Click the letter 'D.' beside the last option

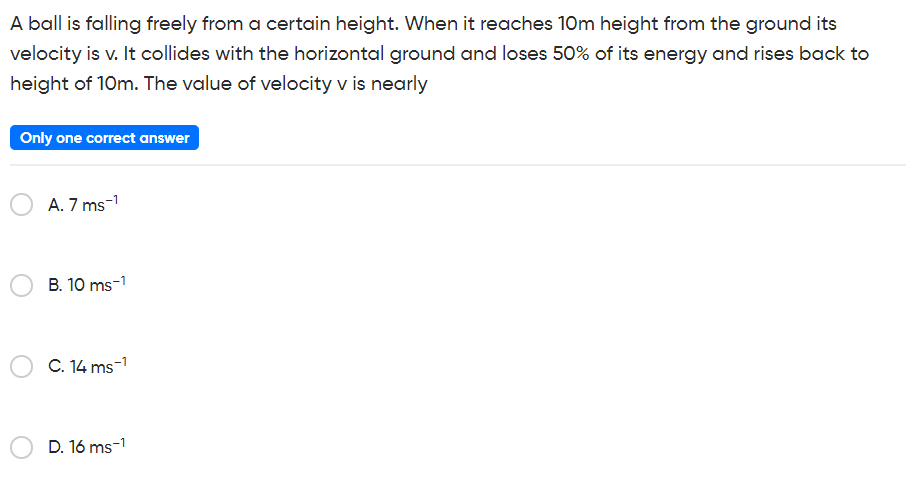point(56,447)
